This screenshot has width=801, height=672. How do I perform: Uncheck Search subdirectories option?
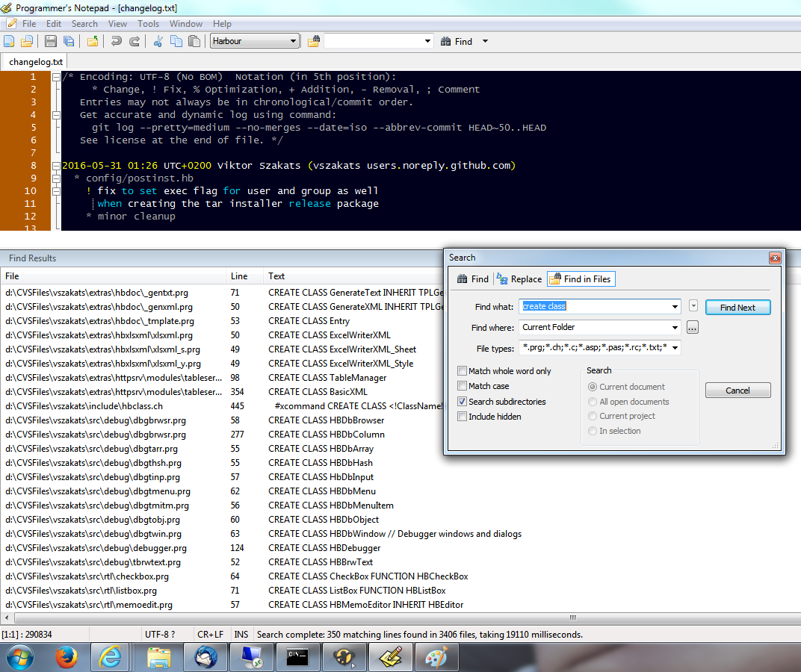(x=463, y=402)
